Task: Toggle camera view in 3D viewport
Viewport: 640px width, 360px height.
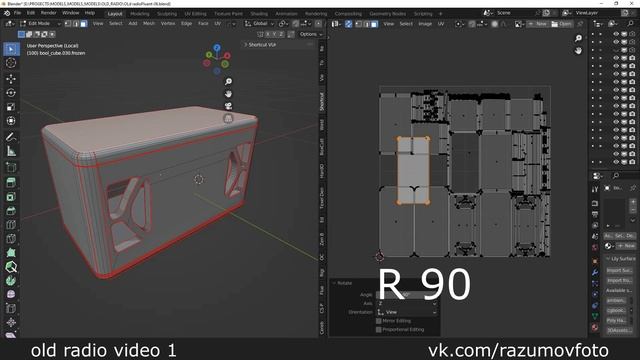Action: [x=228, y=106]
